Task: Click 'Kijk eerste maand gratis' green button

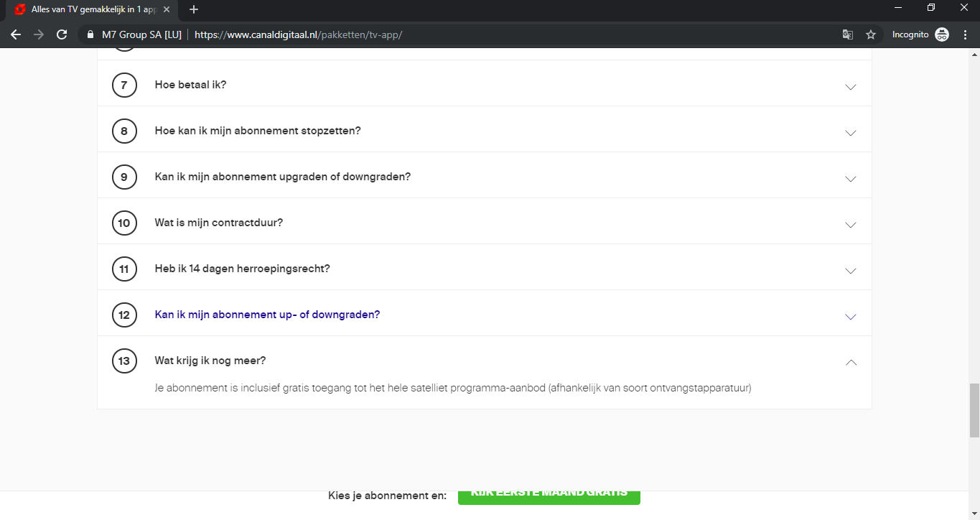Action: click(x=549, y=496)
